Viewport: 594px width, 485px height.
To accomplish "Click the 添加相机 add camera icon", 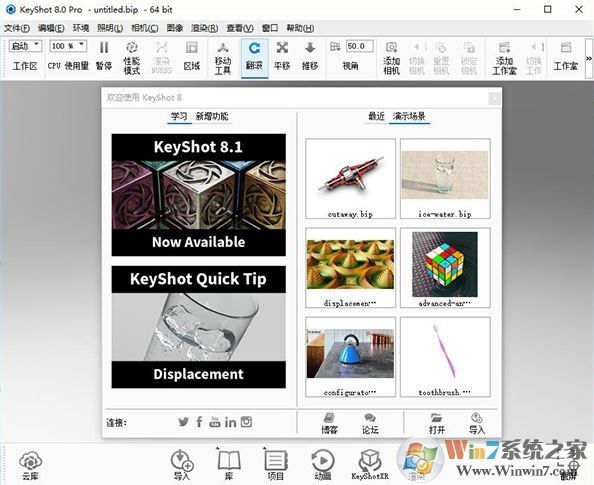I will point(391,58).
